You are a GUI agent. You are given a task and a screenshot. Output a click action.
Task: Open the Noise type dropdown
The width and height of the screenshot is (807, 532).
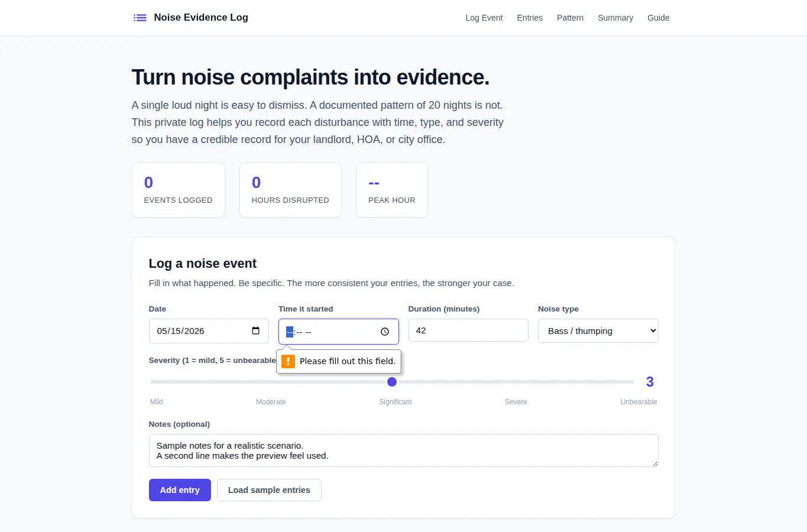click(x=598, y=331)
